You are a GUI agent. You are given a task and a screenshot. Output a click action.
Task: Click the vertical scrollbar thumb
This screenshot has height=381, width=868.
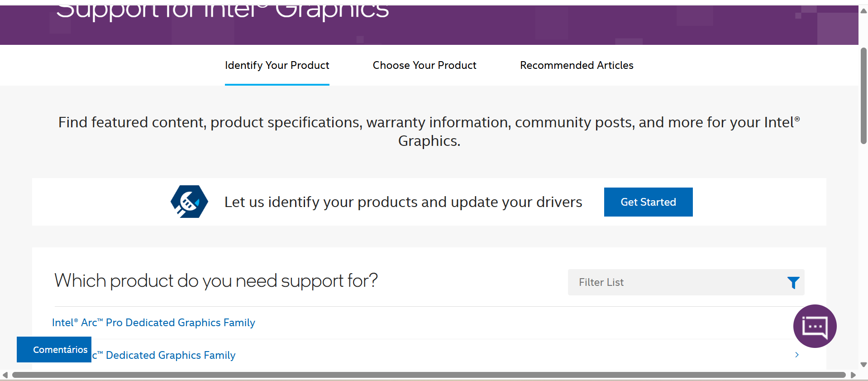863,96
